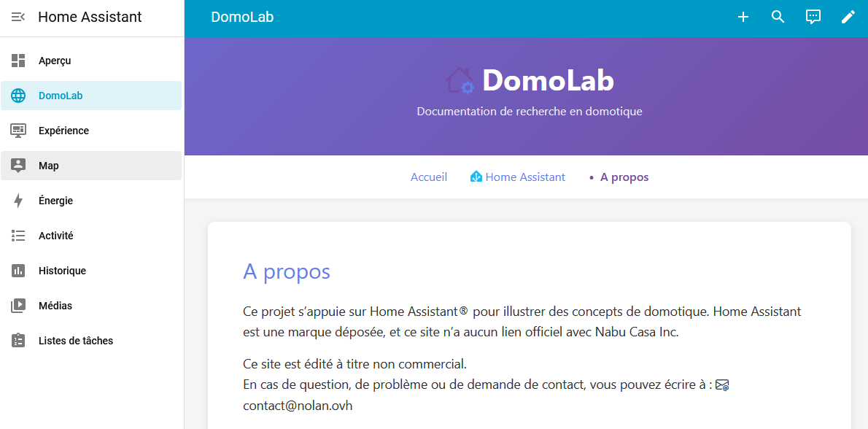Click the plus add icon in header
Viewport: 868px width, 429px height.
click(x=743, y=17)
